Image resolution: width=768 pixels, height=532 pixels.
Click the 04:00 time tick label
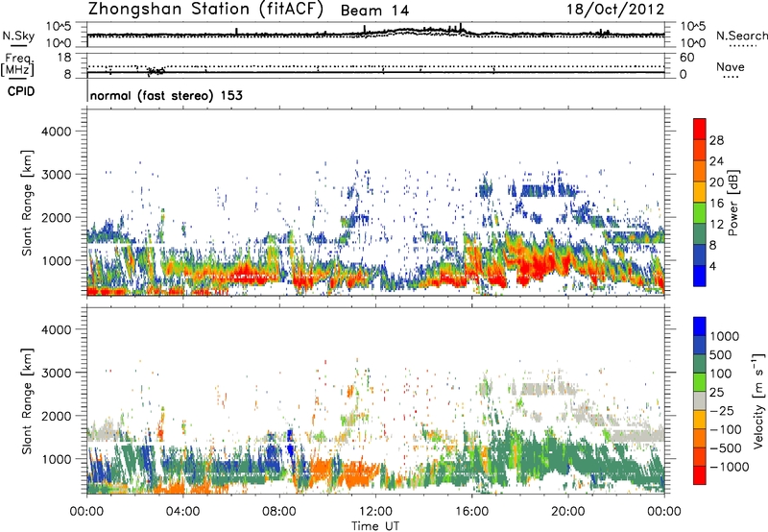182,512
